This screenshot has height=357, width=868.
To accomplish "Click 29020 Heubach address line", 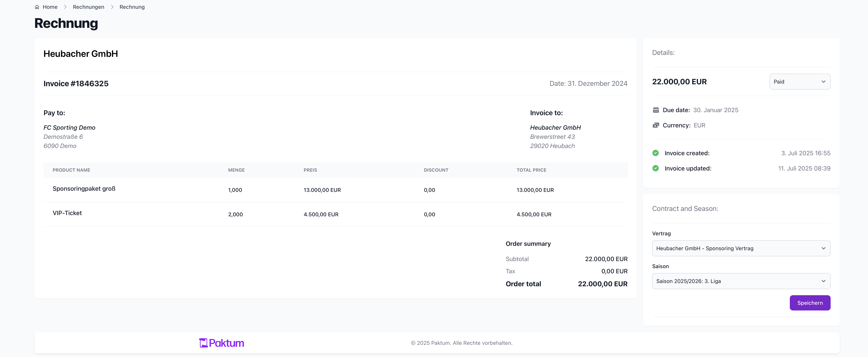I will coord(552,146).
